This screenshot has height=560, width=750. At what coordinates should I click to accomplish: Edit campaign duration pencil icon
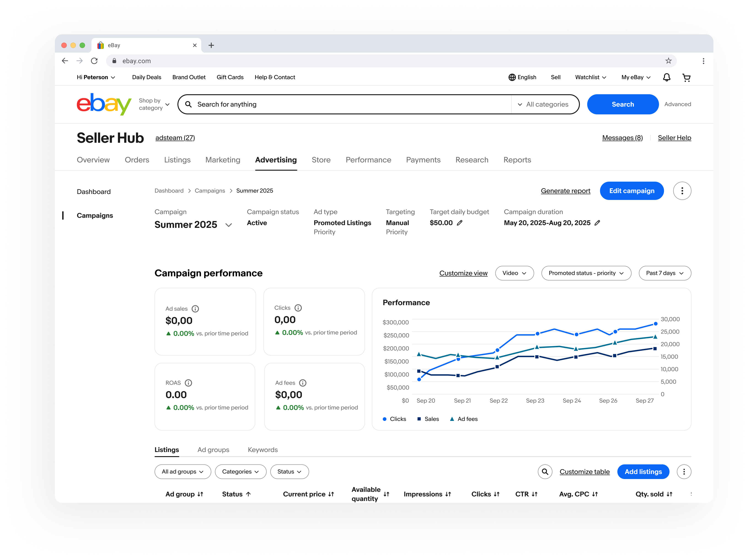pyautogui.click(x=597, y=223)
